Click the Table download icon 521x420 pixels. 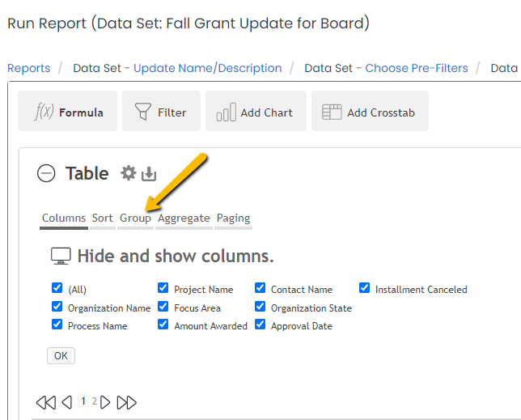(x=149, y=174)
